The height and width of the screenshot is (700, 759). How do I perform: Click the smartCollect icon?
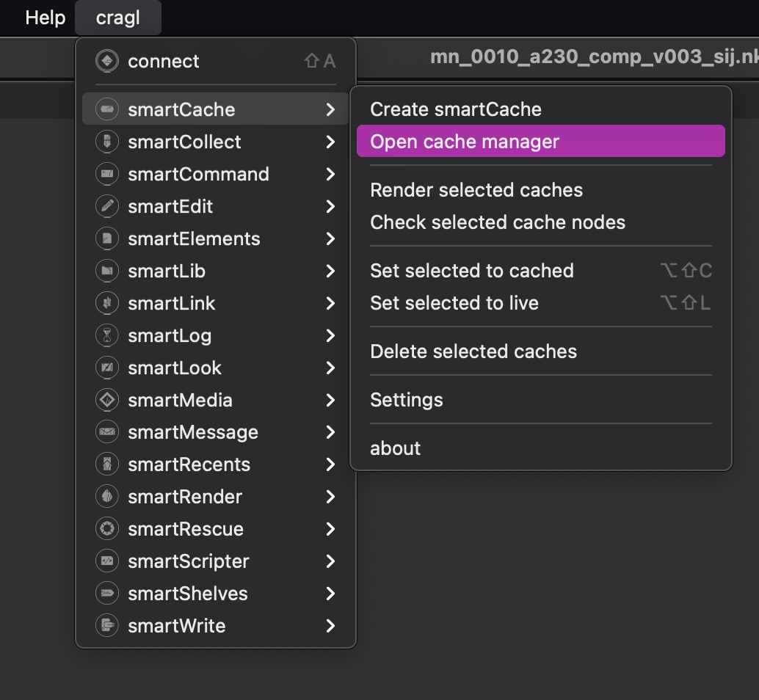click(x=107, y=141)
